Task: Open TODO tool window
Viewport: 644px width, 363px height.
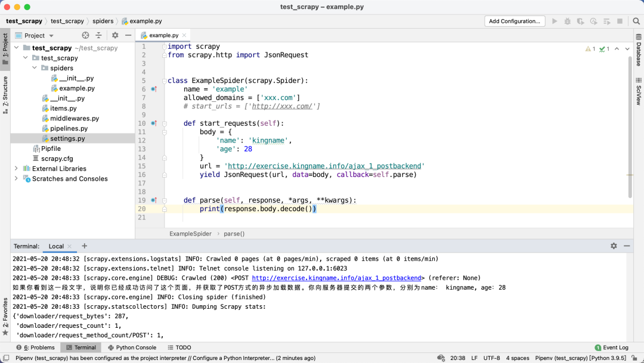Action: coord(179,348)
